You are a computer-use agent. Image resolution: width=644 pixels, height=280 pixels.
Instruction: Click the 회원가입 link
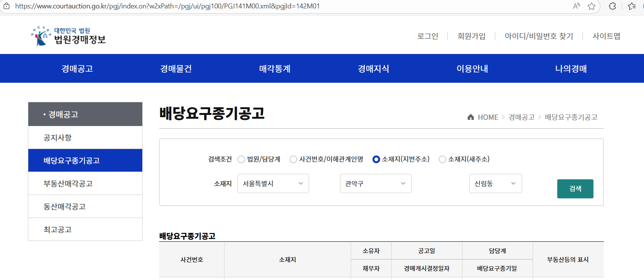pos(472,36)
